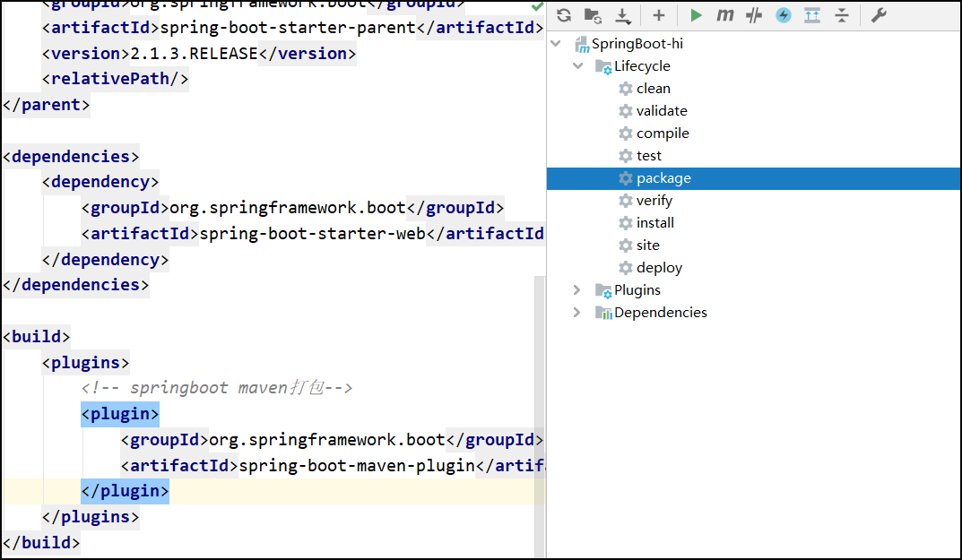Collapse the SpringBoot-hi project node
This screenshot has width=962, height=560.
[557, 44]
